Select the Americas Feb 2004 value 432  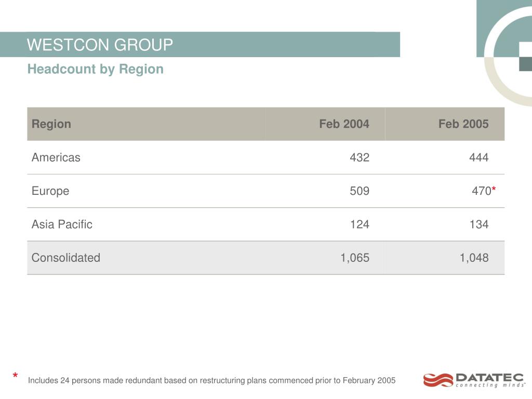(x=360, y=157)
